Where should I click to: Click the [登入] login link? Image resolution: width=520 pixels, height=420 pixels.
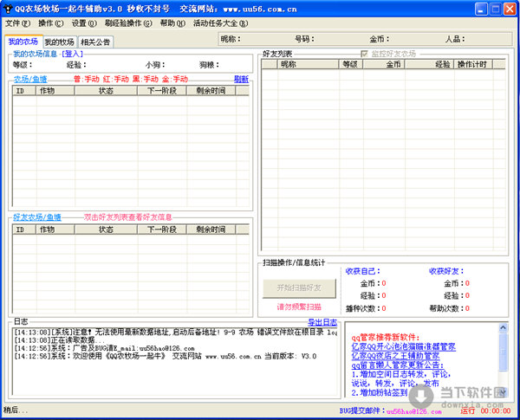[x=72, y=54]
